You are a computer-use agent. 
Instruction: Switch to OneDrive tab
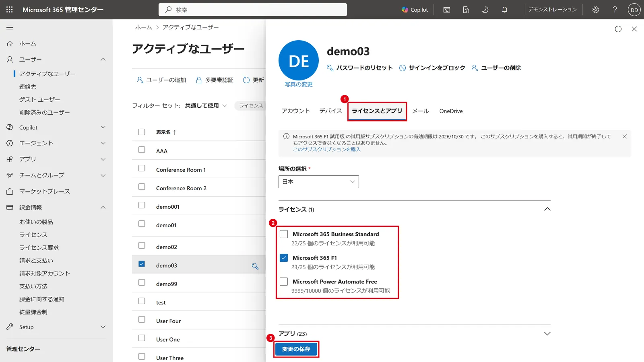451,111
